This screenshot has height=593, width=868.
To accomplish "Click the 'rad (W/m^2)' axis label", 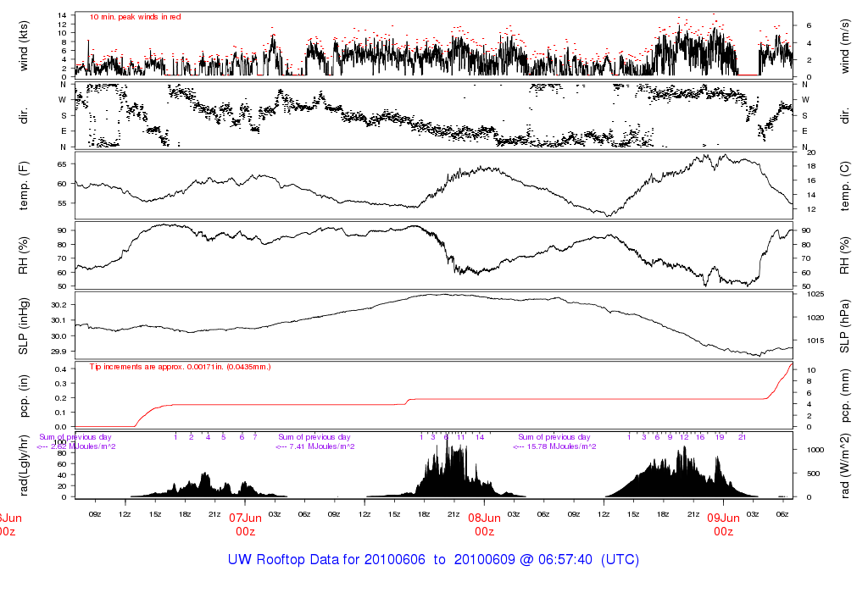I will (x=845, y=465).
